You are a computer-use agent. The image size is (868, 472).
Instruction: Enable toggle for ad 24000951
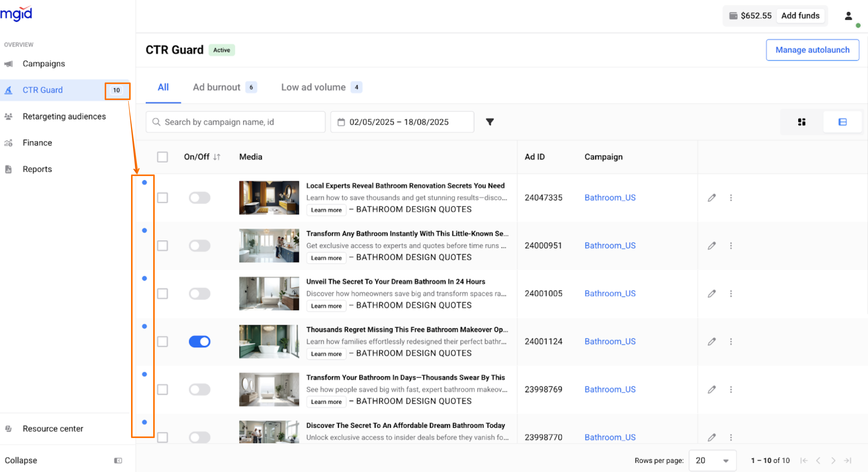199,246
